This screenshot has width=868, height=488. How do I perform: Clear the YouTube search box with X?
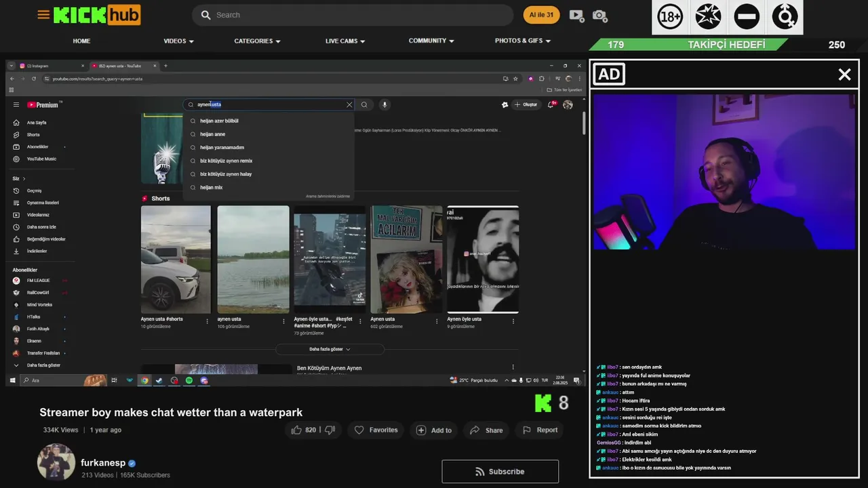click(349, 104)
